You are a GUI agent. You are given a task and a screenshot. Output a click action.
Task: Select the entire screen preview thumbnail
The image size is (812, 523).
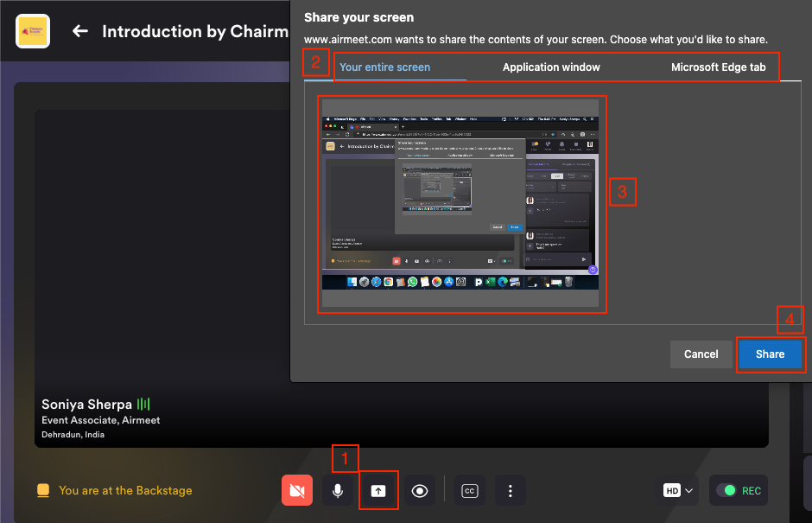464,203
